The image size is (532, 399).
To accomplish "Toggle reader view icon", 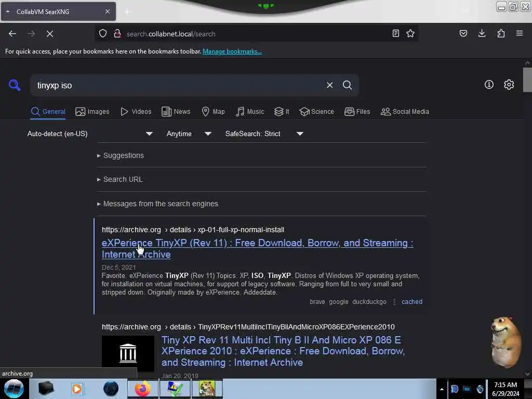I will click(x=395, y=33).
